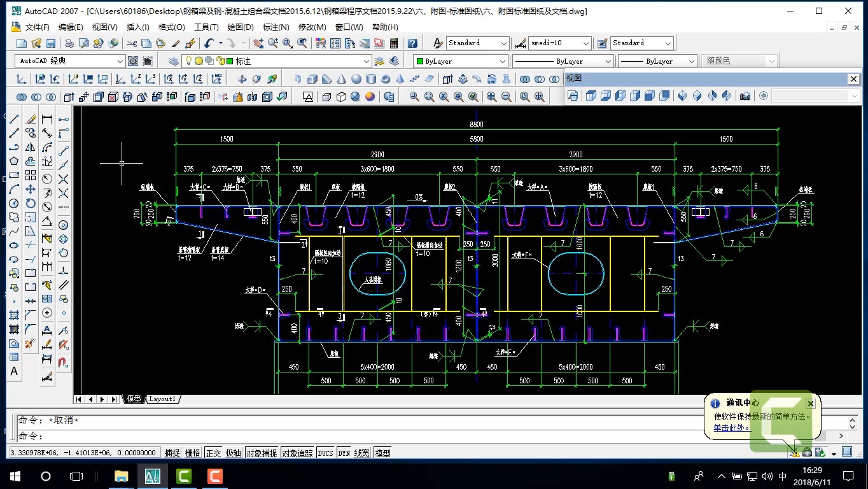
Task: Open the smedi-10 dimension style dropdown
Action: (x=560, y=43)
